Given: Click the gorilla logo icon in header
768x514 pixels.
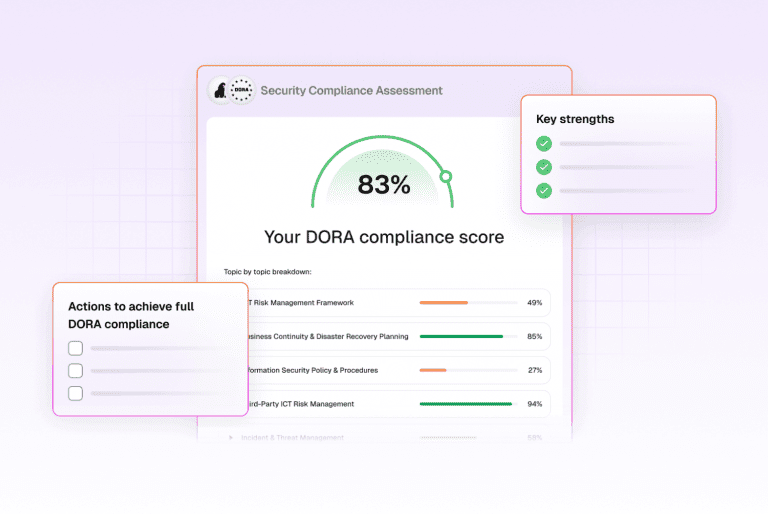Looking at the screenshot, I should pyautogui.click(x=220, y=90).
